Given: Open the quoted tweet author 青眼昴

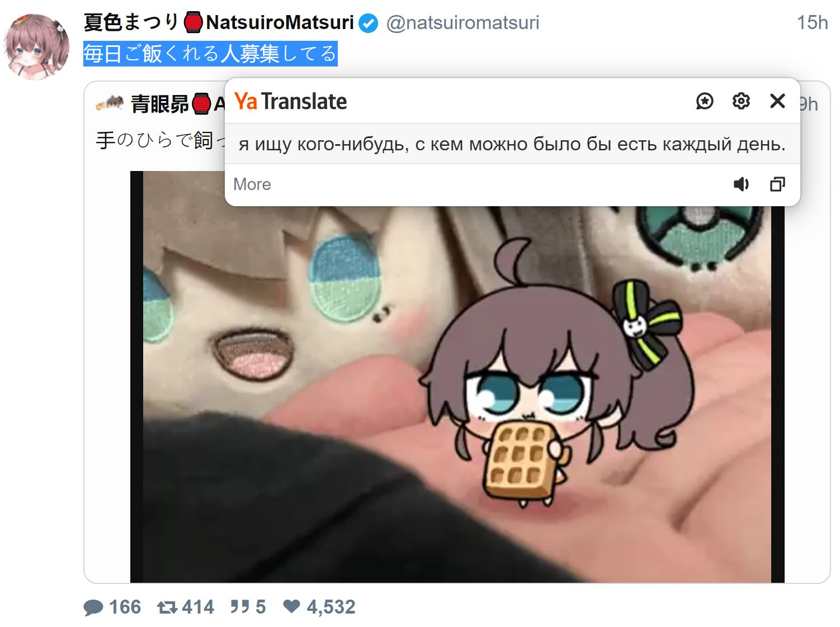Looking at the screenshot, I should click(160, 104).
